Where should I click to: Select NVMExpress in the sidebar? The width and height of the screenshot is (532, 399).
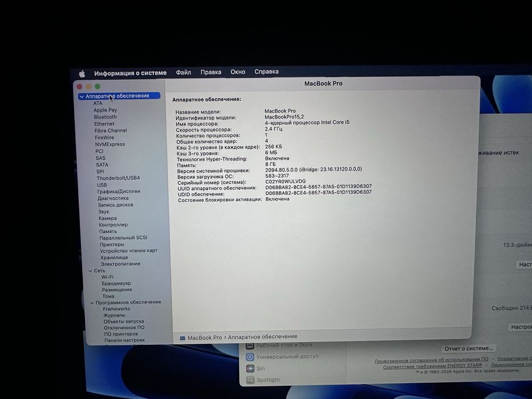110,144
